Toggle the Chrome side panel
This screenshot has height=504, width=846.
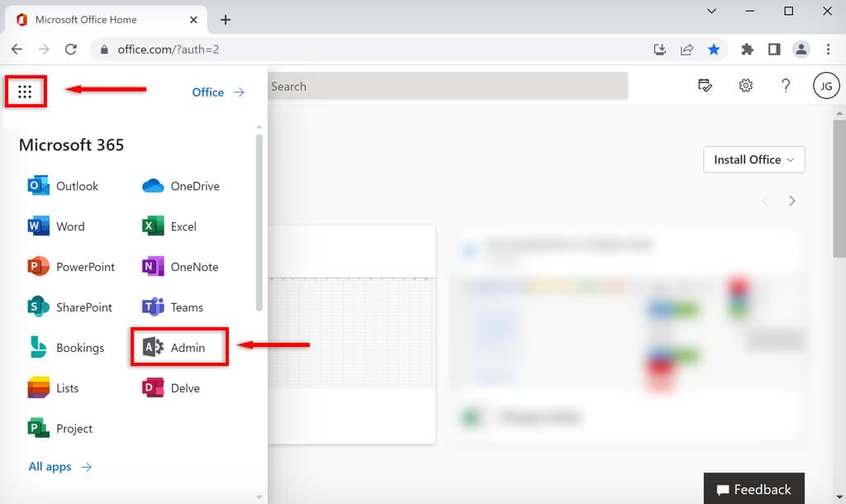(774, 50)
